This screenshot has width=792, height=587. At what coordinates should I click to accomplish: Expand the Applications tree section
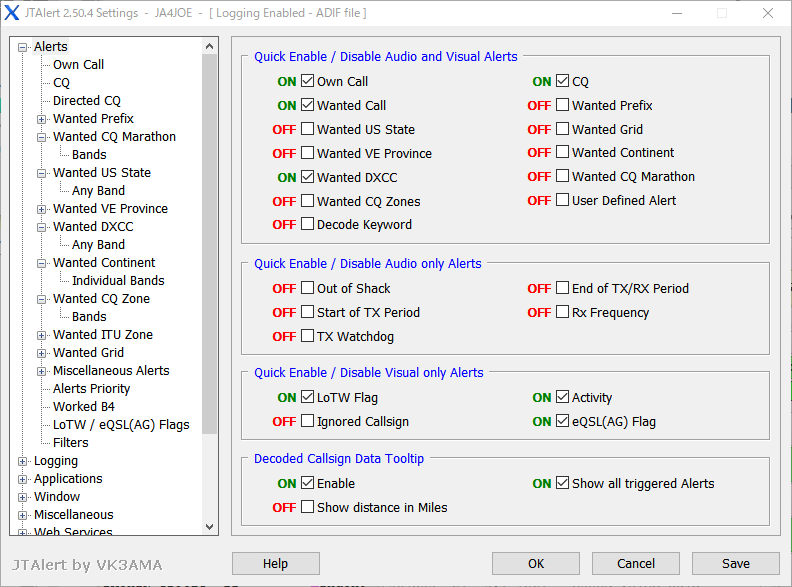22,479
